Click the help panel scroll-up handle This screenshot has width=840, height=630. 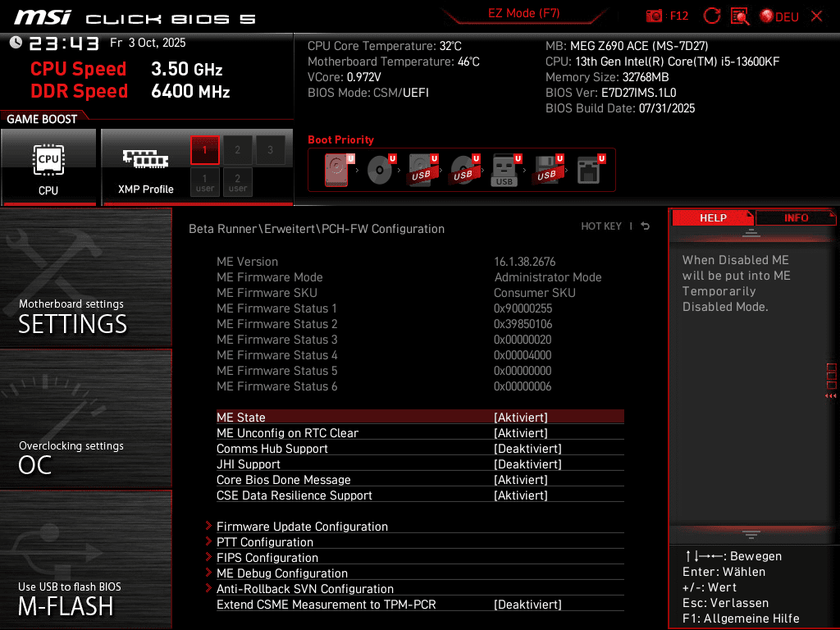(x=751, y=232)
